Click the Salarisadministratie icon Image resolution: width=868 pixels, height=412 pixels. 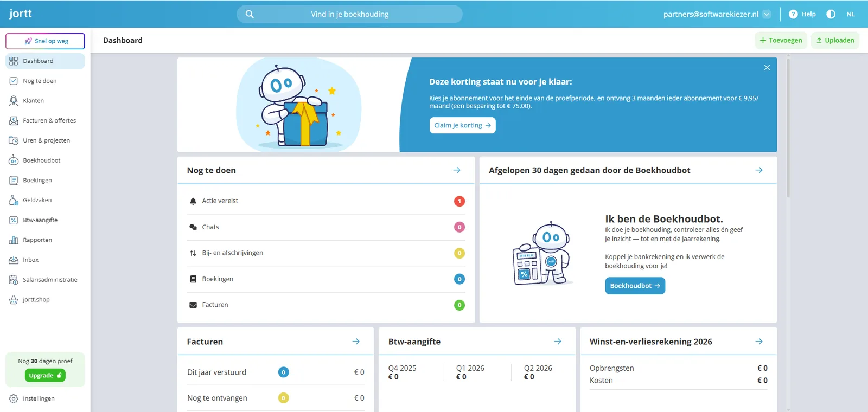click(x=14, y=280)
